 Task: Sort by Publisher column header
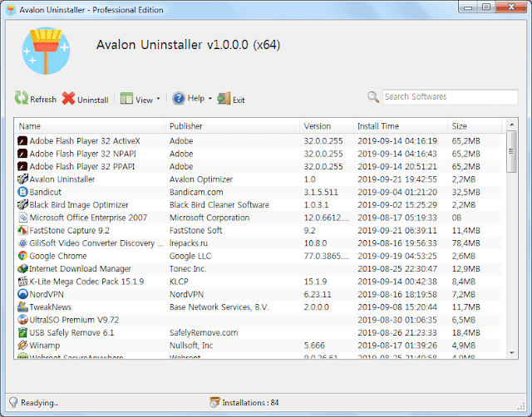[233, 126]
